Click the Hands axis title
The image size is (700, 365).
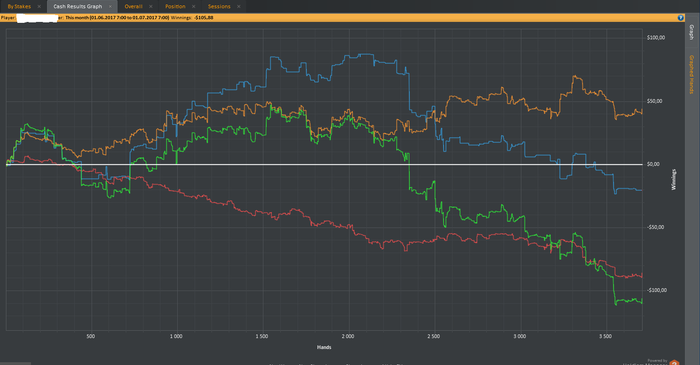tap(324, 347)
